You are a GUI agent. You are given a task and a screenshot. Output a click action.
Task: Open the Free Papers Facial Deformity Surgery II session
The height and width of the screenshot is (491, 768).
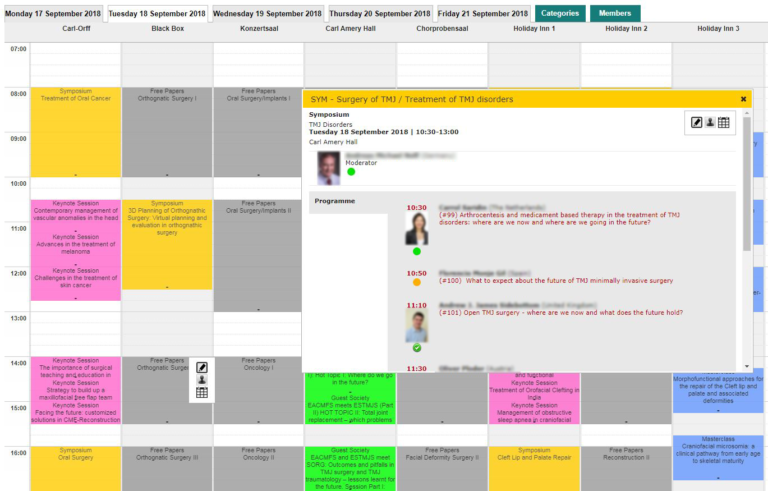(442, 468)
